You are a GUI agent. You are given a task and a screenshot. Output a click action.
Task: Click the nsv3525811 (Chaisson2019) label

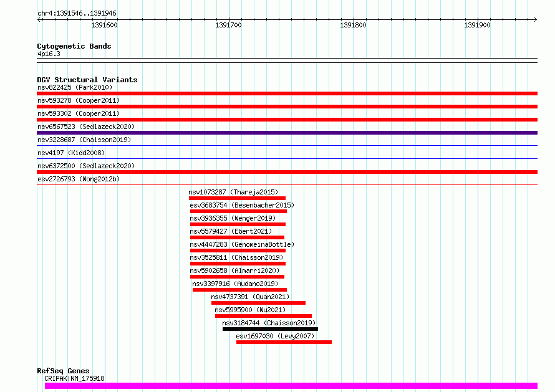click(236, 257)
